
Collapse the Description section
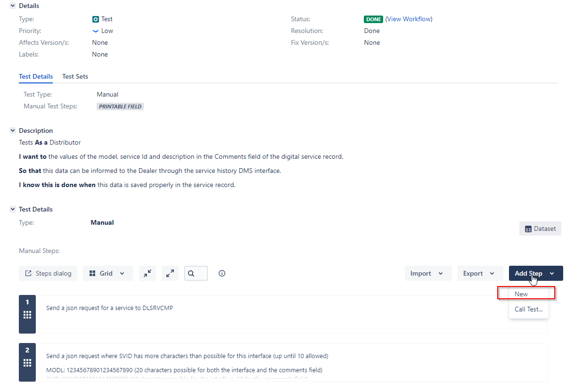coord(13,131)
